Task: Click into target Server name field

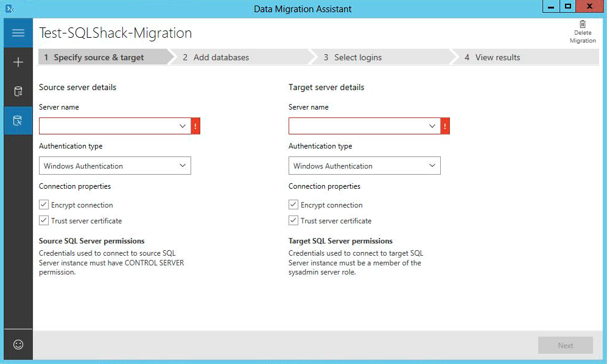Action: coord(356,126)
